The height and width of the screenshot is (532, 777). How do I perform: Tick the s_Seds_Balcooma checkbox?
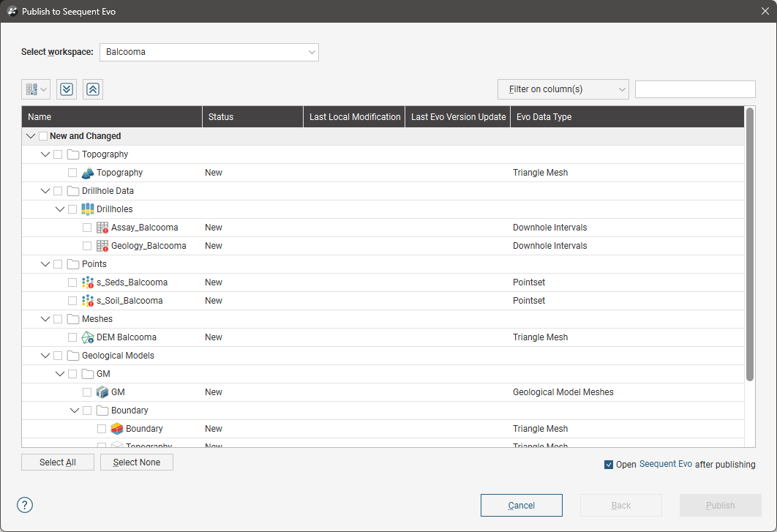72,282
